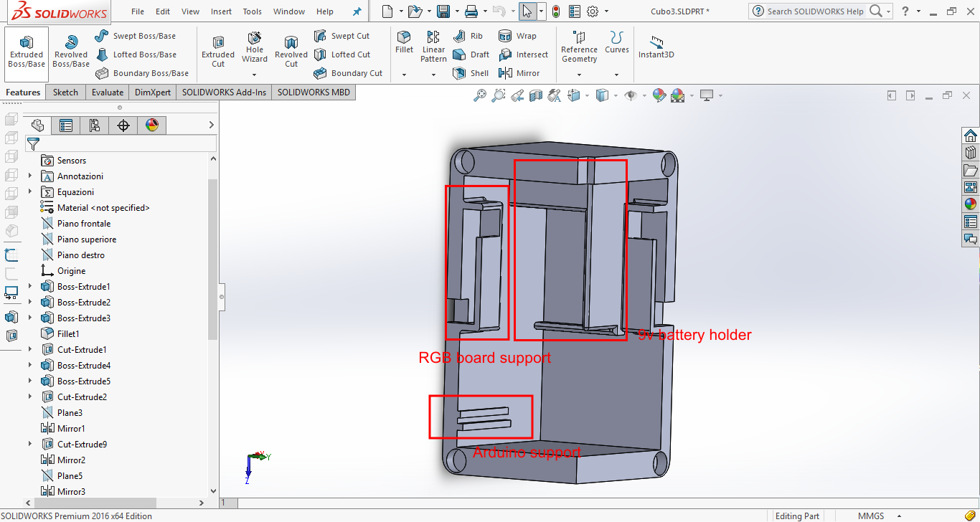
Task: Click the Save toolbar icon
Action: tap(443, 11)
